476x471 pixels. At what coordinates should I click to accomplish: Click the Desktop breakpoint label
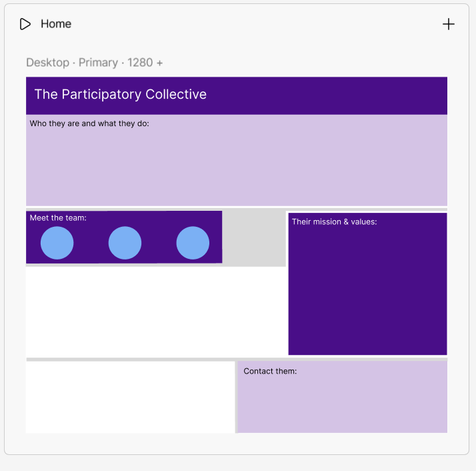point(47,63)
